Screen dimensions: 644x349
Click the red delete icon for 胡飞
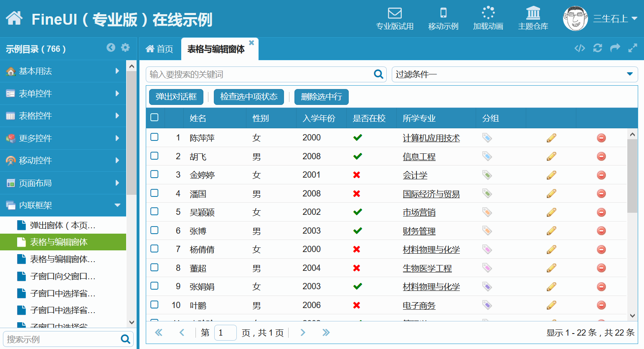click(601, 156)
